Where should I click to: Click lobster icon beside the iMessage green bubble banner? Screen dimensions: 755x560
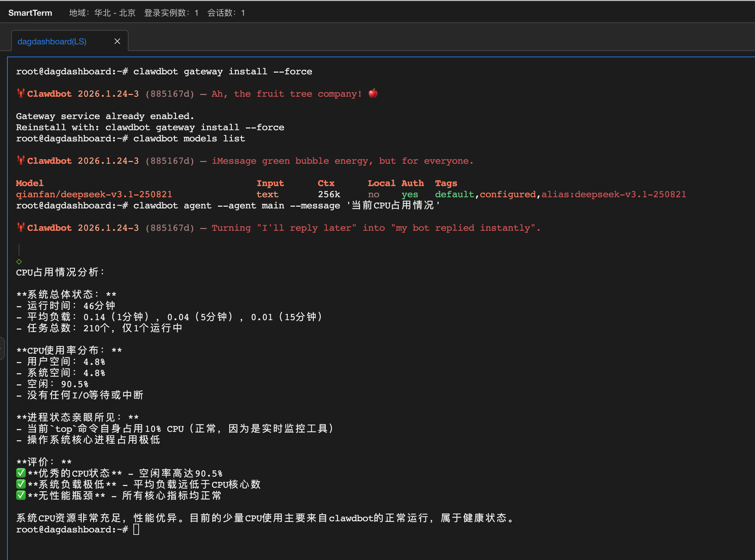tap(21, 160)
